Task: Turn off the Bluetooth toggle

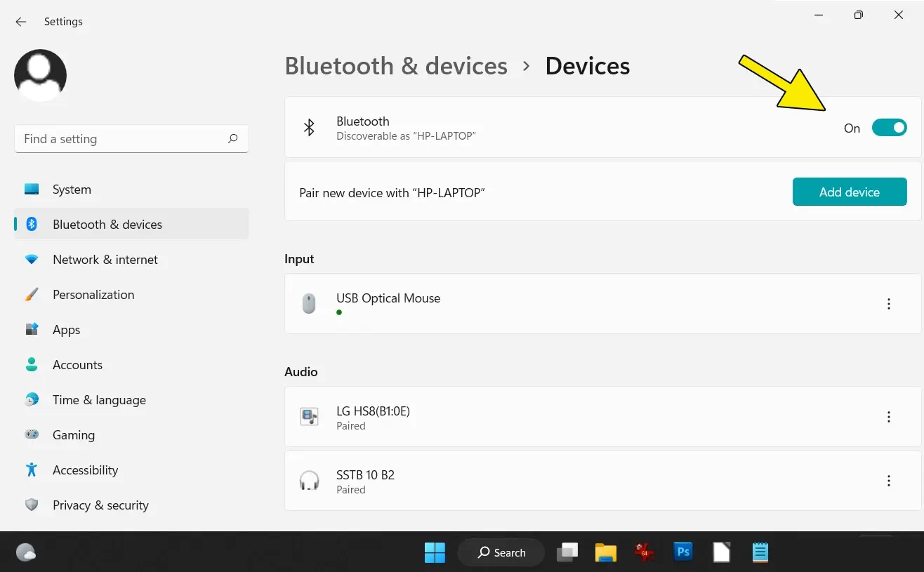Action: [x=890, y=128]
